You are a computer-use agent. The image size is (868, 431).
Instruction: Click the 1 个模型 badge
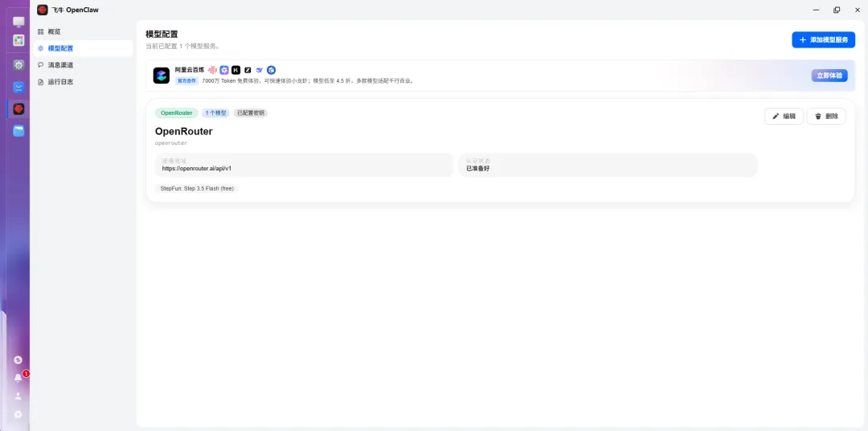coord(215,113)
